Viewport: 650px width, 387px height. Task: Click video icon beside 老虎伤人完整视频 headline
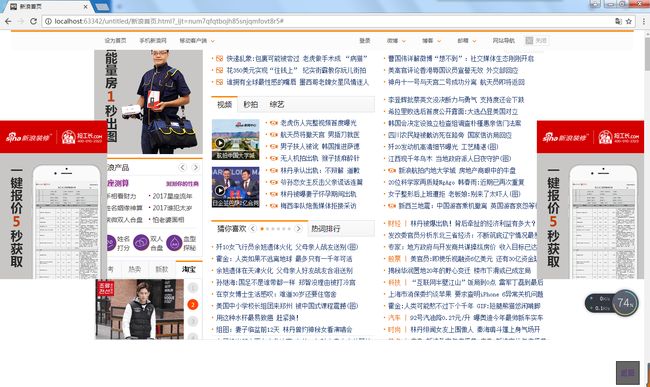point(274,123)
